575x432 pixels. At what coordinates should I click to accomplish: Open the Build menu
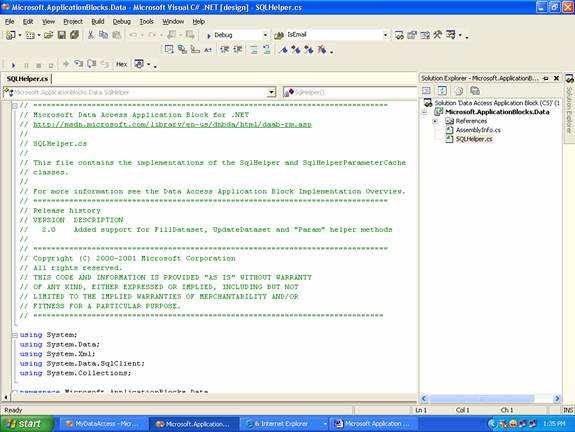98,22
